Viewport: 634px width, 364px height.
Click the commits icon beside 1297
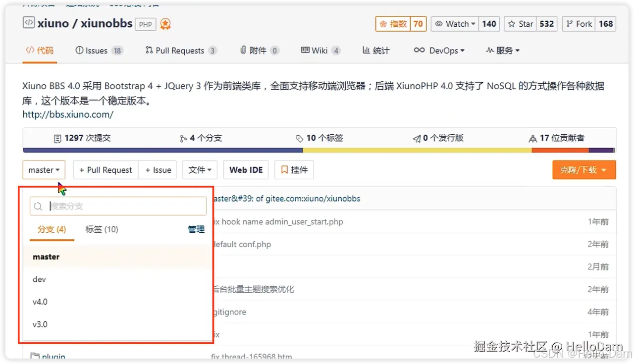coord(57,139)
